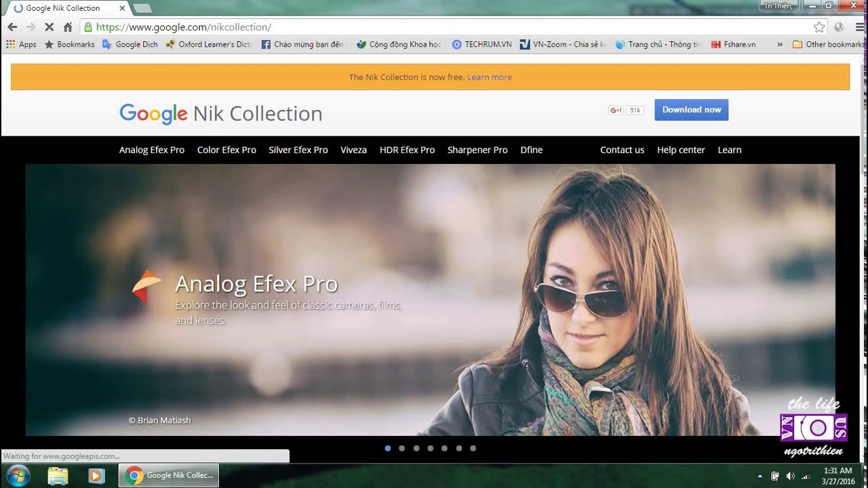The height and width of the screenshot is (488, 868).
Task: Click the Google Nik Collection taskbar button
Action: point(169,475)
